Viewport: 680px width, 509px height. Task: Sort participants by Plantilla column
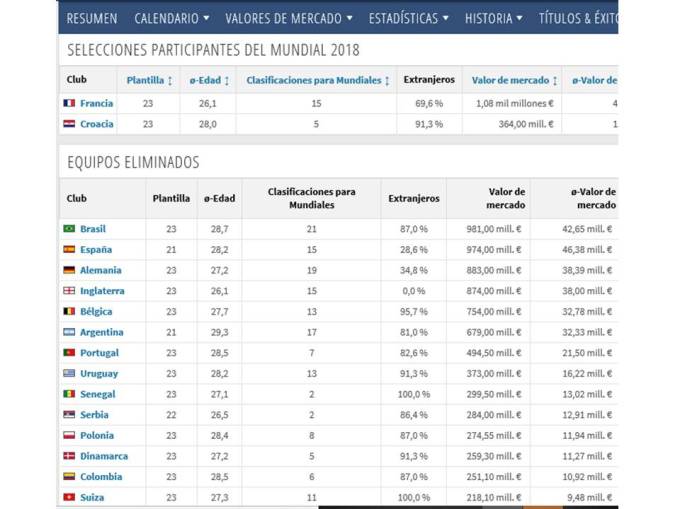coord(150,80)
